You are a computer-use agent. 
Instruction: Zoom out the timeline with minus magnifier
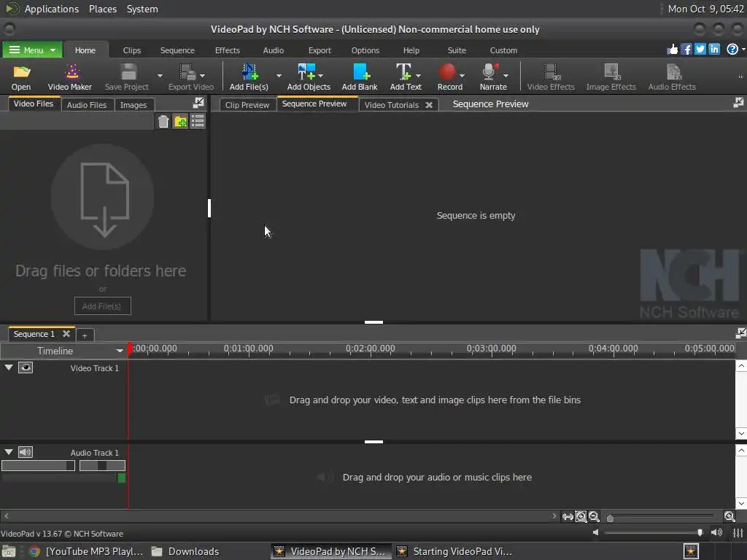coord(594,517)
